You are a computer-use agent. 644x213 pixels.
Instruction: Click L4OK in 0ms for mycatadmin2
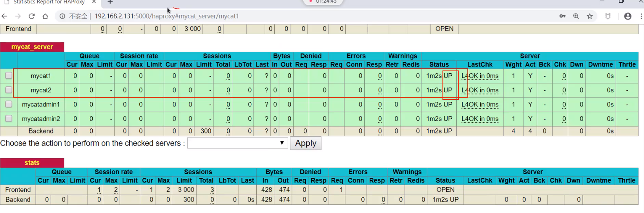[480, 119]
